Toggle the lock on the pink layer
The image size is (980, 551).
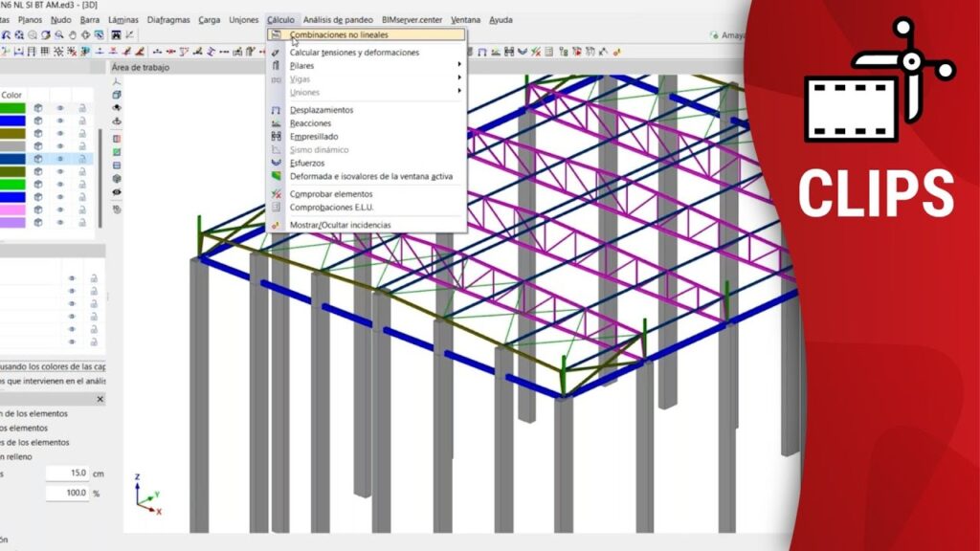click(82, 209)
